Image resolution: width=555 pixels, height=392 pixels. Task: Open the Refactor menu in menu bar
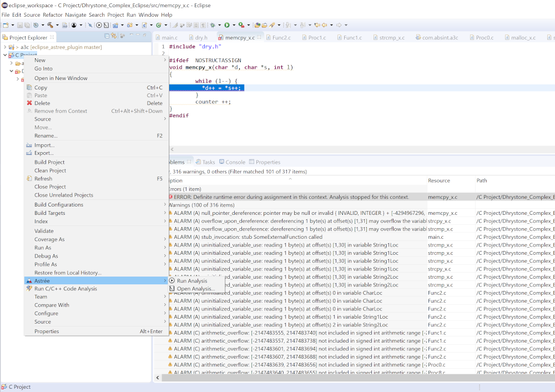(53, 15)
